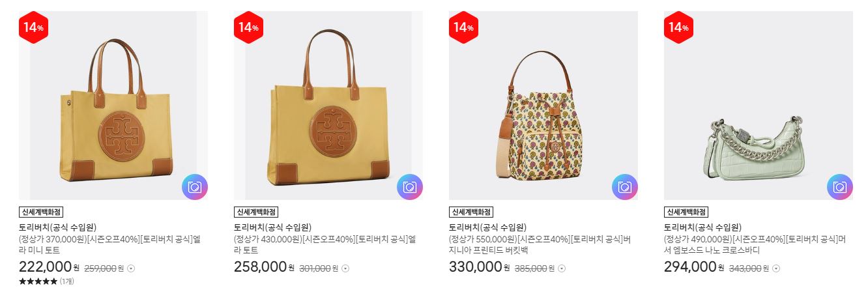This screenshot has width=868, height=301.
Task: Expand price details next to 385,000원
Action: pyautogui.click(x=562, y=268)
